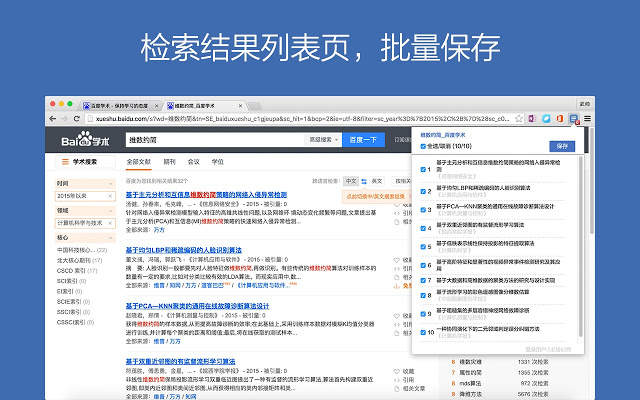The width and height of the screenshot is (640, 400).
Task: Uncheck item 1 in the save popup
Action: (423, 169)
